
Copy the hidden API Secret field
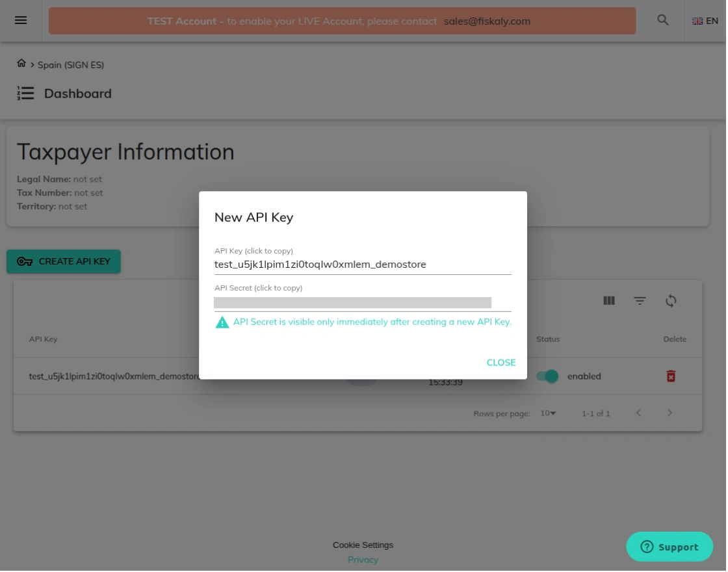pos(363,303)
